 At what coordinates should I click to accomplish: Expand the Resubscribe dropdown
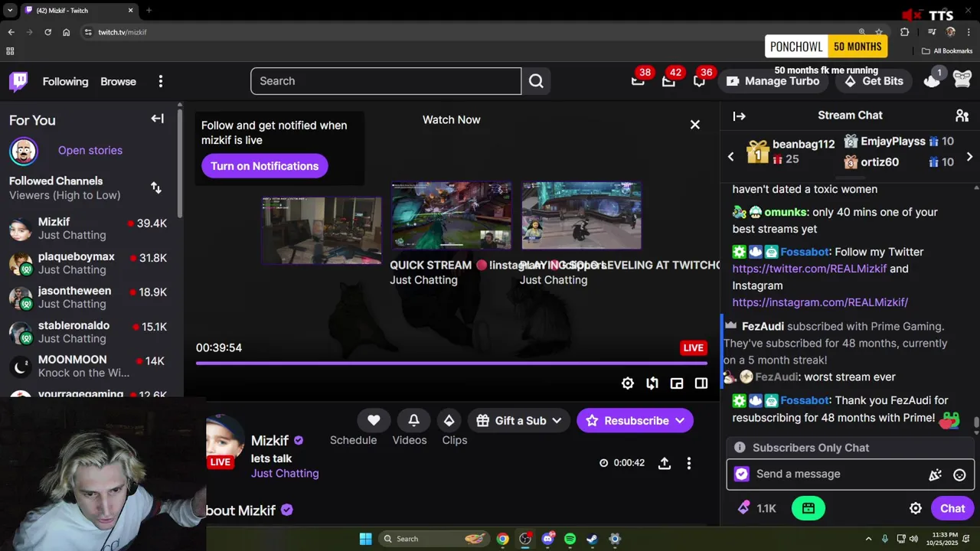pyautogui.click(x=635, y=420)
